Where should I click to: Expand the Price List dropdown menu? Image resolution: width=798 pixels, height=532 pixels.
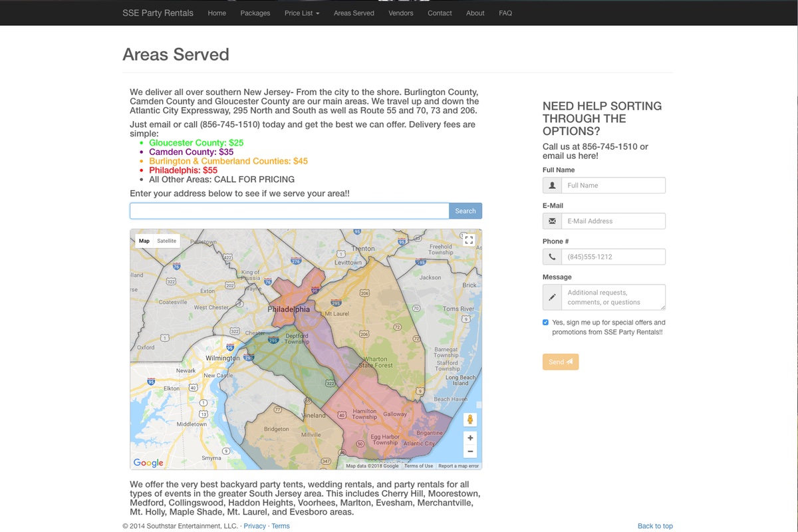(x=302, y=13)
